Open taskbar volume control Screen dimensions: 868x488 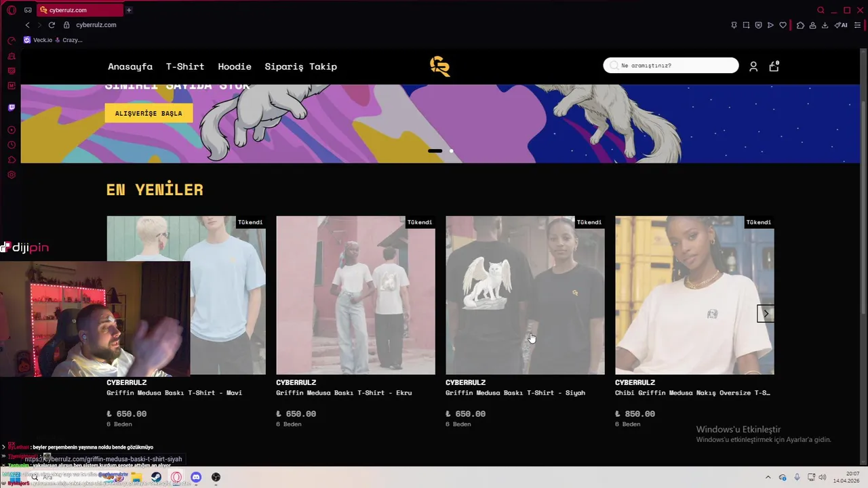click(x=822, y=477)
